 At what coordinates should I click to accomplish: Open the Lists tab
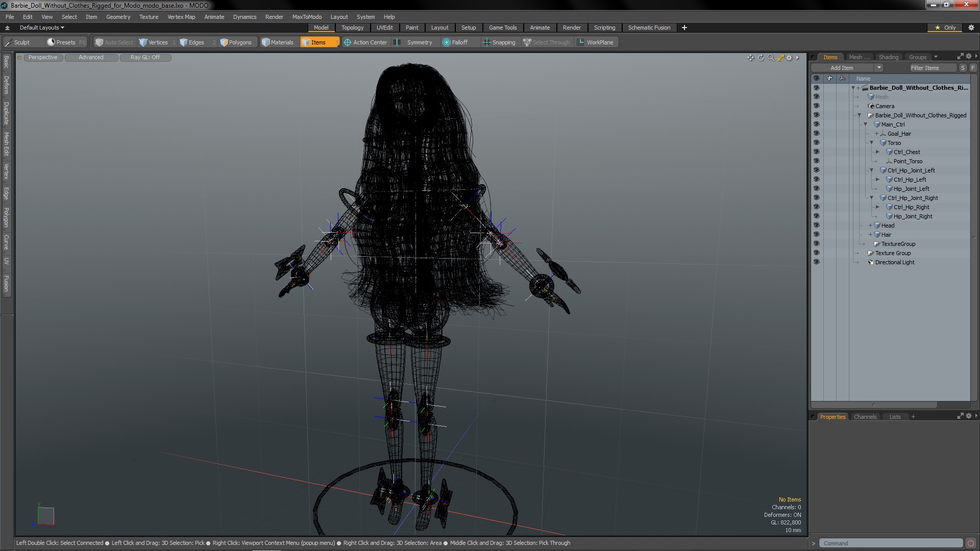pos(895,417)
